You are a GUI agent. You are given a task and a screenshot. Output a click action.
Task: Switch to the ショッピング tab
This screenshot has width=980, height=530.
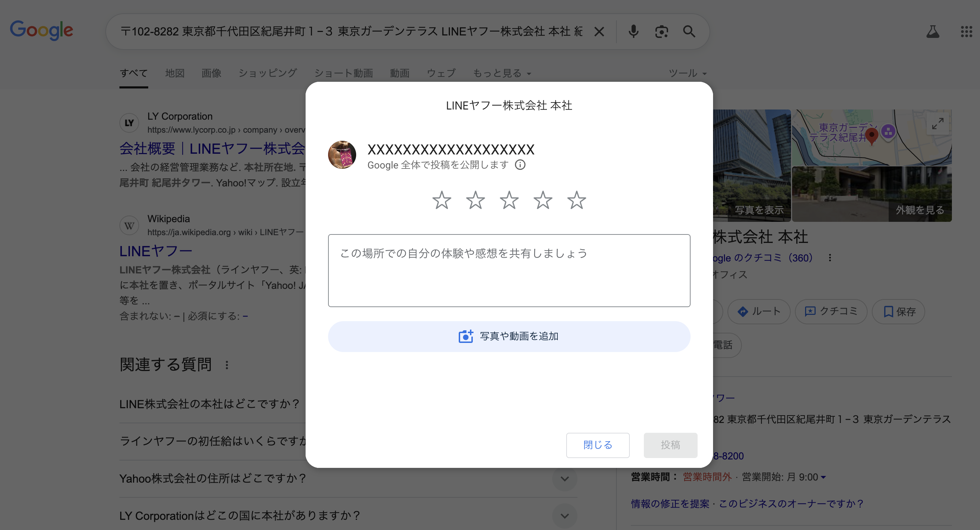[x=268, y=73]
